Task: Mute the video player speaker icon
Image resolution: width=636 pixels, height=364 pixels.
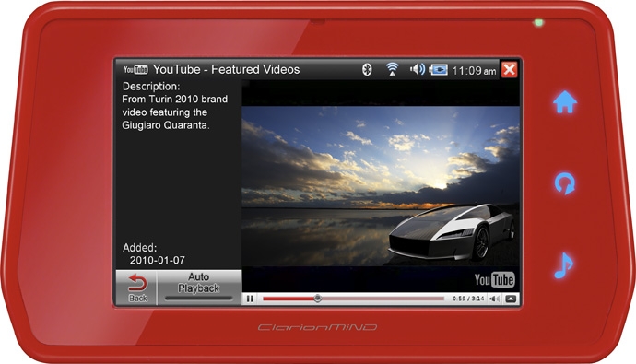Action: point(494,299)
